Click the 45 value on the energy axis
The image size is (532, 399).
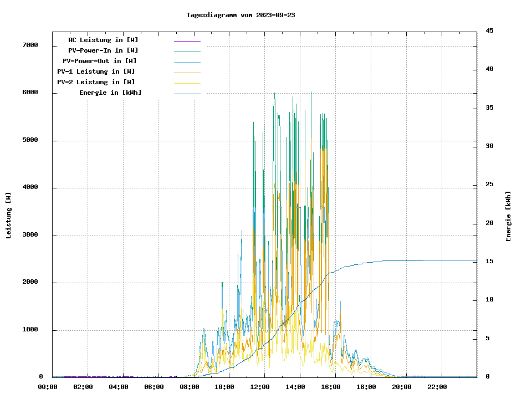(489, 31)
